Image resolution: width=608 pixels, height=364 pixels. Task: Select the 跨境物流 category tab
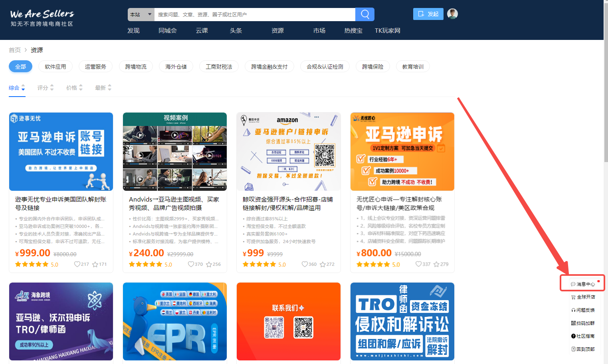(x=136, y=67)
